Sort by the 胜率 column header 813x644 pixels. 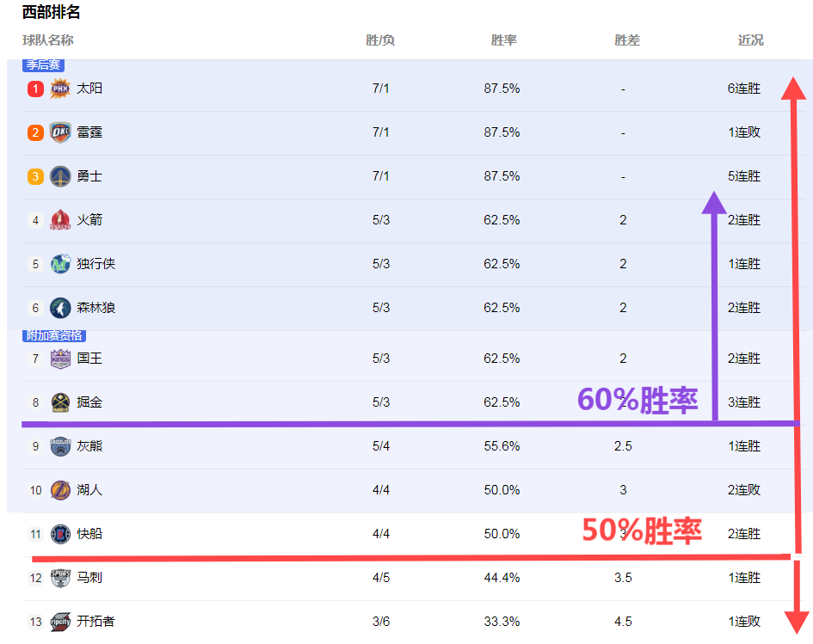tap(502, 39)
